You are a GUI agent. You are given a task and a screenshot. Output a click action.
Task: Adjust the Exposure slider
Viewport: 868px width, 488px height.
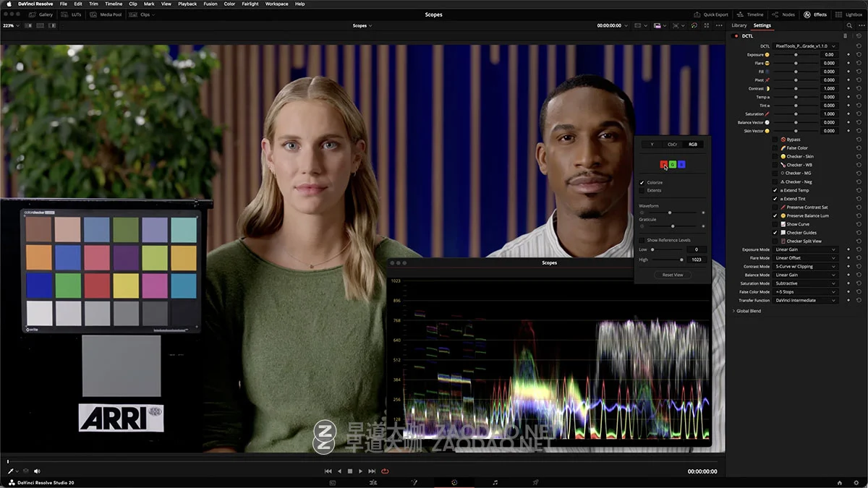click(796, 54)
